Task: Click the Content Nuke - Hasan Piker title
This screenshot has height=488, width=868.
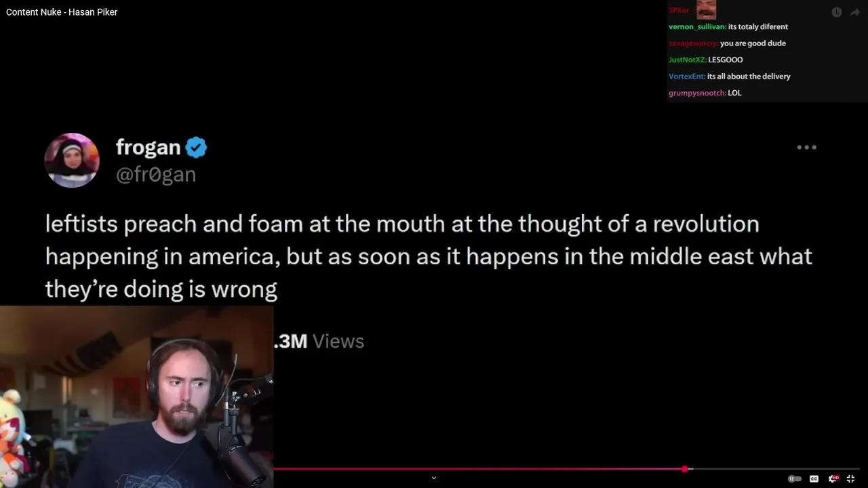Action: point(62,12)
